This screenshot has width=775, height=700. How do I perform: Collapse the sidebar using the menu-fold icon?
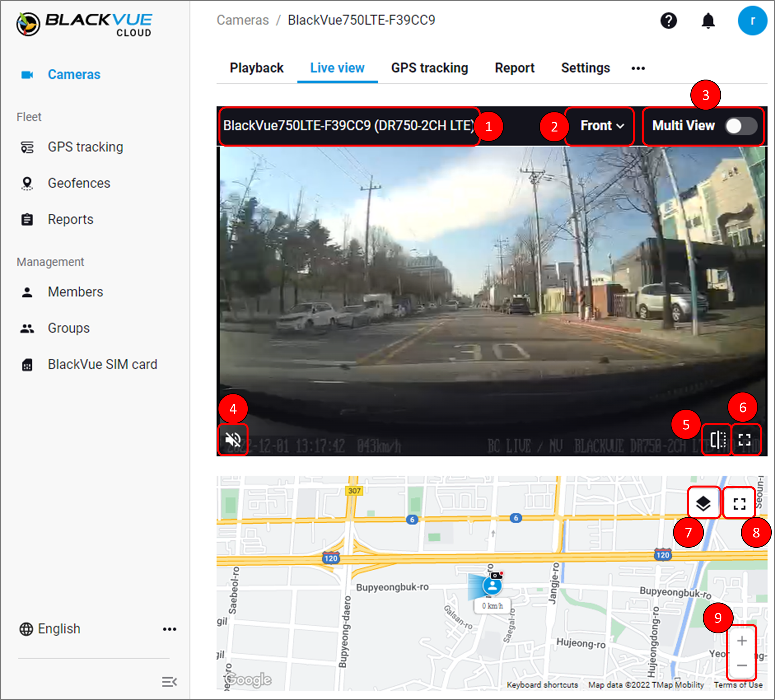[x=169, y=682]
